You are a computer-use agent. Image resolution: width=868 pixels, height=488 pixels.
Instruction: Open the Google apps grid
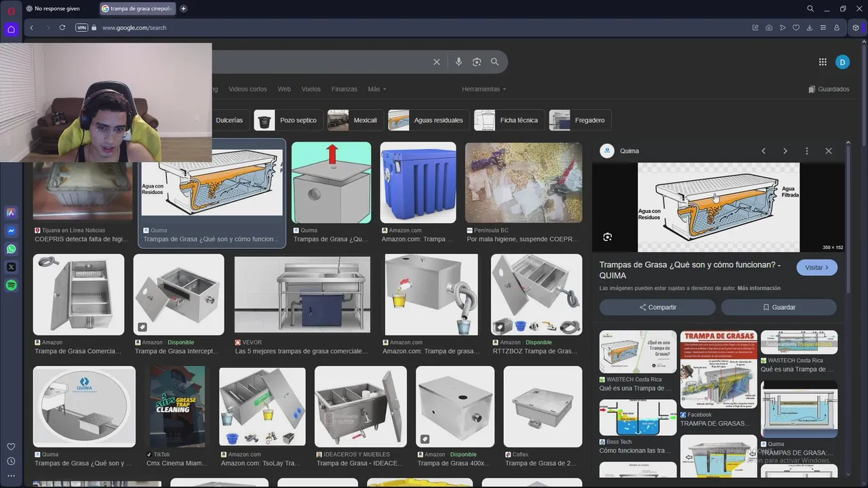823,62
